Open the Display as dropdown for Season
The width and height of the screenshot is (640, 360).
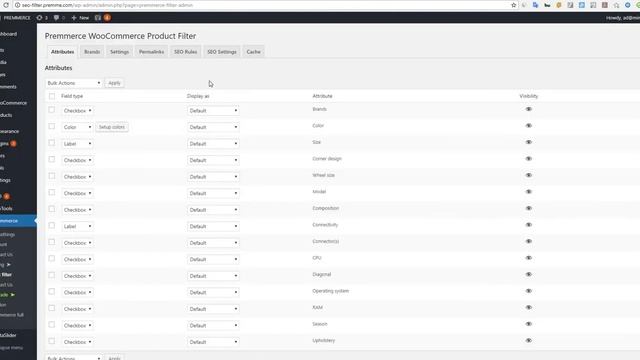point(213,325)
